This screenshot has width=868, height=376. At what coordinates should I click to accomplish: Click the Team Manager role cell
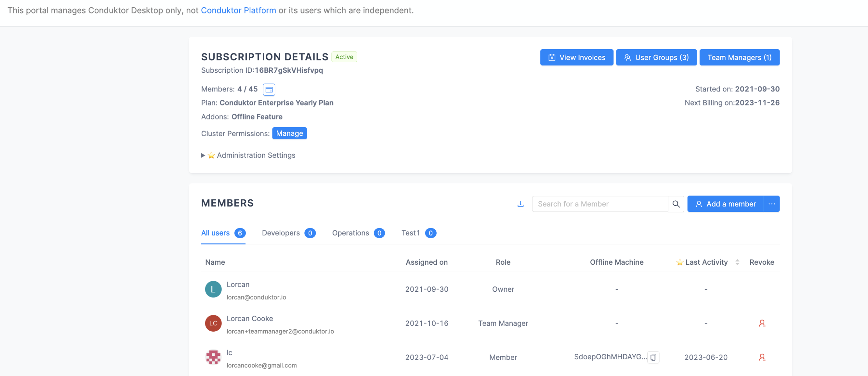[503, 323]
